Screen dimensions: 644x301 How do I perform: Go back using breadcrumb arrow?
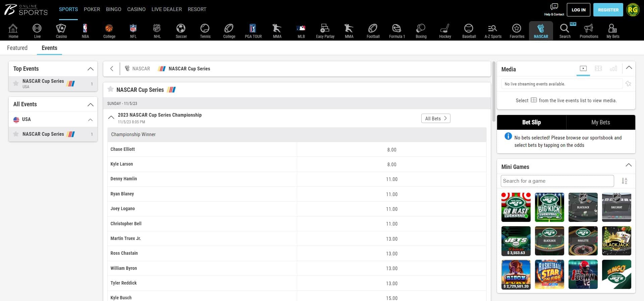112,69
